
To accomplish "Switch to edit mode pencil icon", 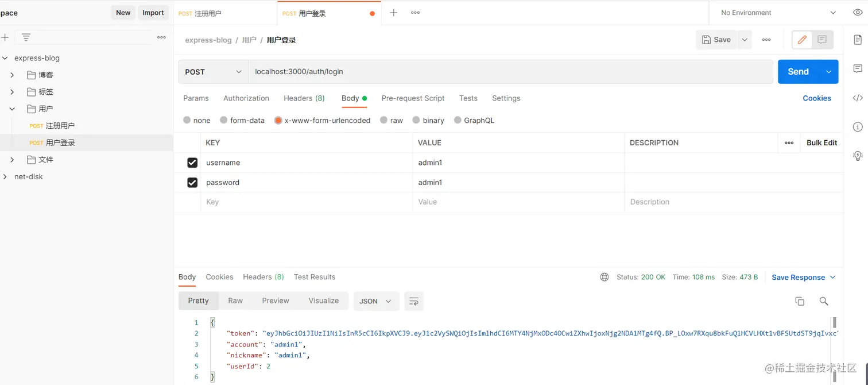I will pos(802,40).
